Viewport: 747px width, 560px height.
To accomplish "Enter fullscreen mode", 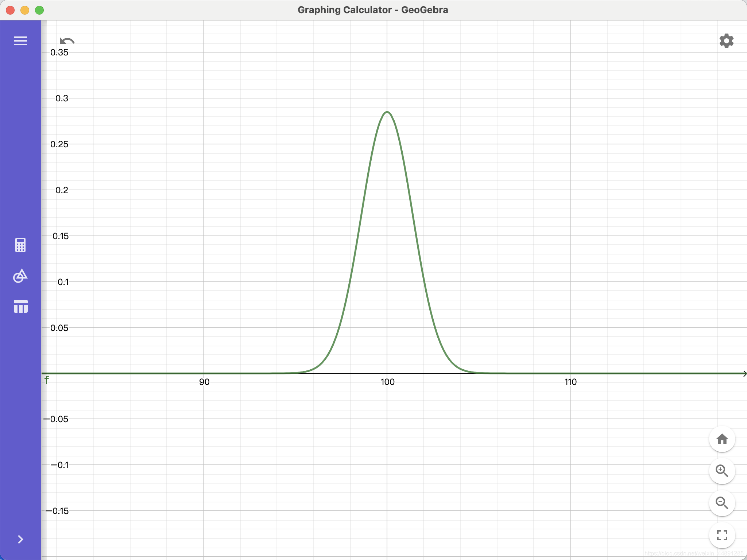I will pyautogui.click(x=722, y=535).
